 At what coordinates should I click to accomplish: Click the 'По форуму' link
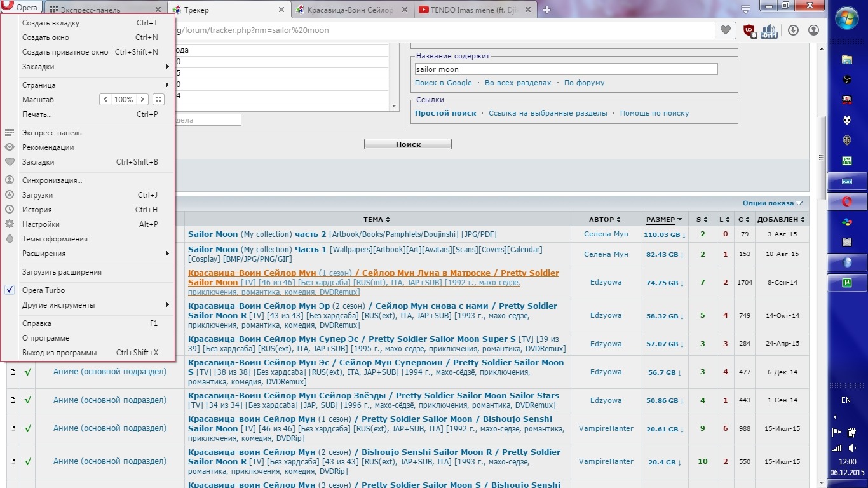(x=584, y=83)
